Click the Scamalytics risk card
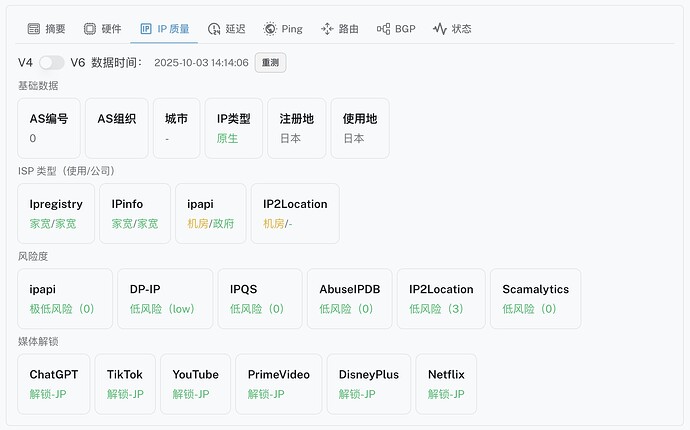Screen dimensions: 690x430 [536, 298]
